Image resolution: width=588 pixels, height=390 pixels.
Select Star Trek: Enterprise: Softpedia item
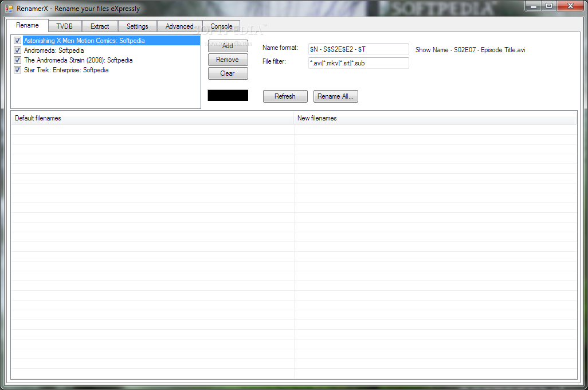tap(66, 70)
